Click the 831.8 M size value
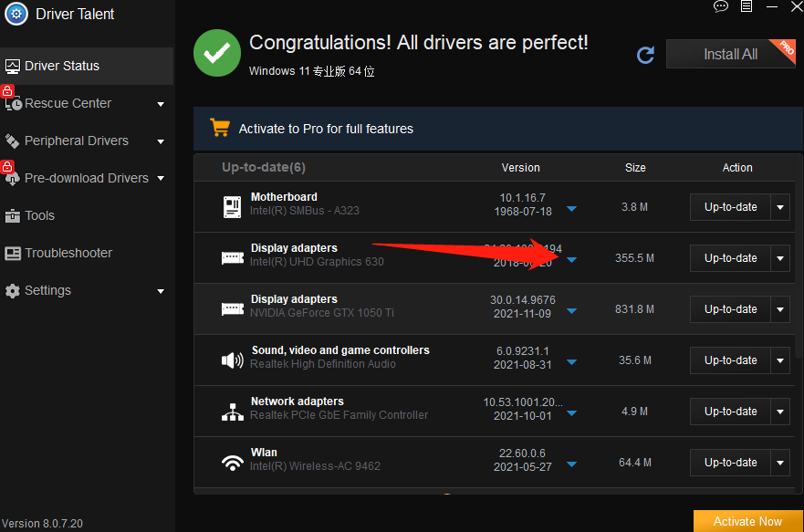This screenshot has width=804, height=532. 635,309
